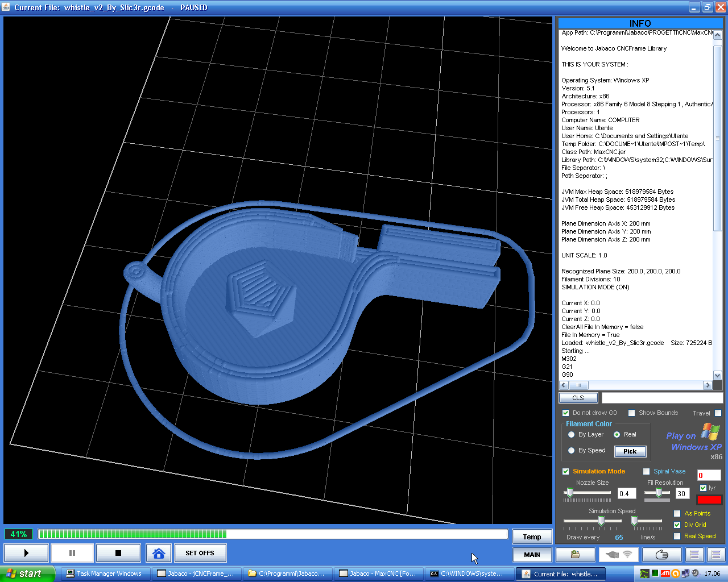Click the pause playback button
Image resolution: width=728 pixels, height=582 pixels.
pos(72,553)
